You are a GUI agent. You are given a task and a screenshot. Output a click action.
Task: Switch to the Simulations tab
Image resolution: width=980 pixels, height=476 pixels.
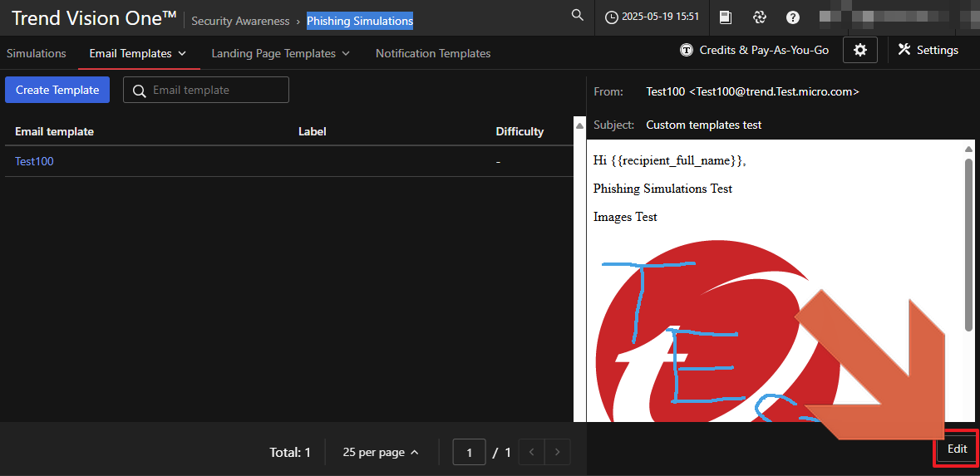[37, 53]
